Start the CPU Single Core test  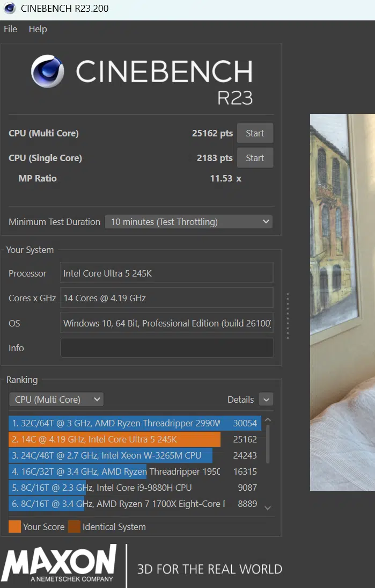pos(255,158)
